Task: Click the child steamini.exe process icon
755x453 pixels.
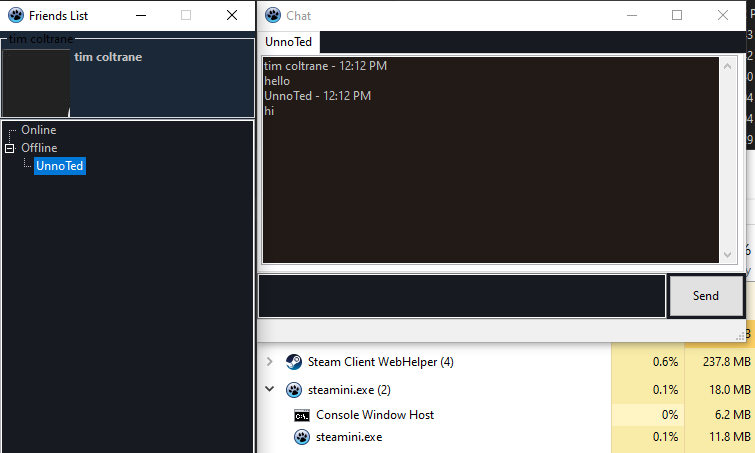Action: pos(302,437)
